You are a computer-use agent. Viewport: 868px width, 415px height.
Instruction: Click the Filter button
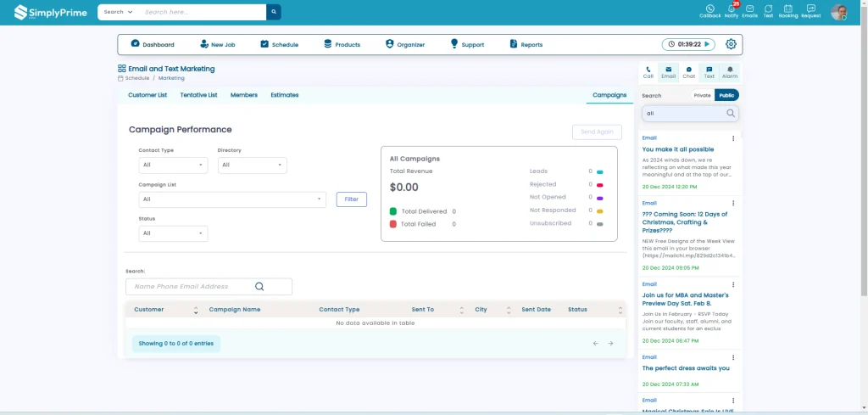(352, 199)
